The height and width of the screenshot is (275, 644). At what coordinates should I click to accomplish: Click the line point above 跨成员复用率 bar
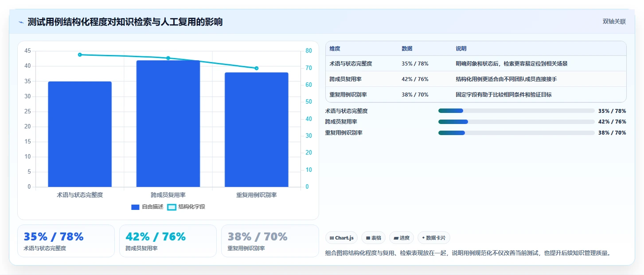(168, 58)
